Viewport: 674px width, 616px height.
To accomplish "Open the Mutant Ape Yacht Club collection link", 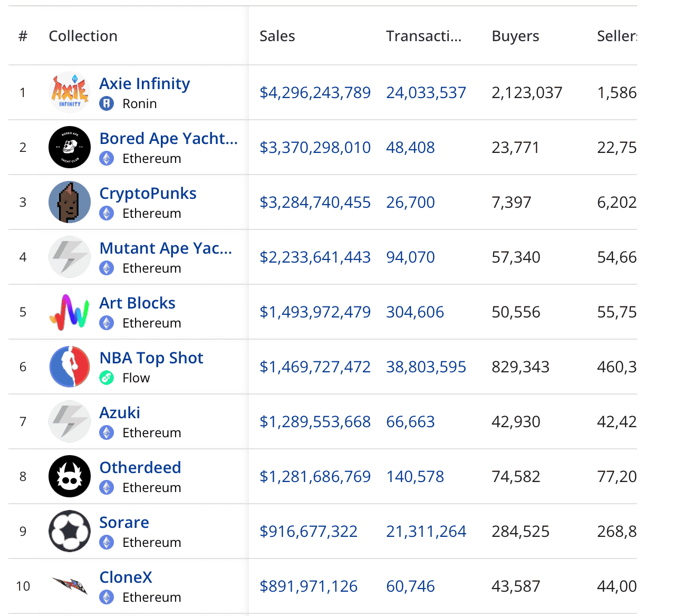I will pyautogui.click(x=166, y=248).
